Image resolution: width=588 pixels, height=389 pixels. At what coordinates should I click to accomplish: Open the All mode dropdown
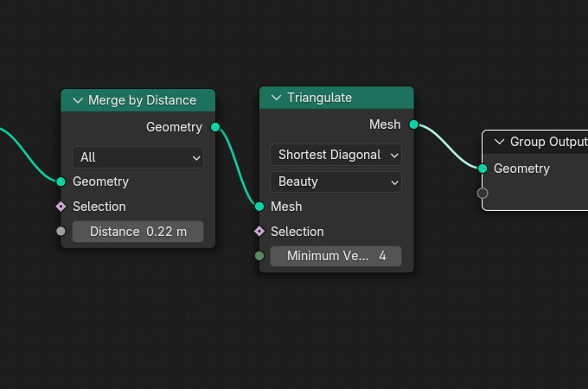(x=138, y=157)
